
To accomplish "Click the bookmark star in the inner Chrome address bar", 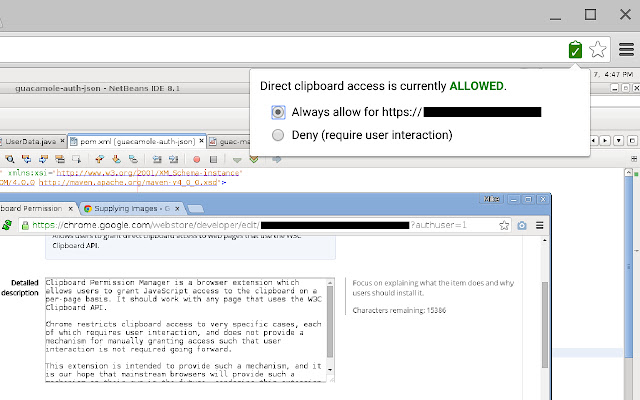I will point(504,225).
